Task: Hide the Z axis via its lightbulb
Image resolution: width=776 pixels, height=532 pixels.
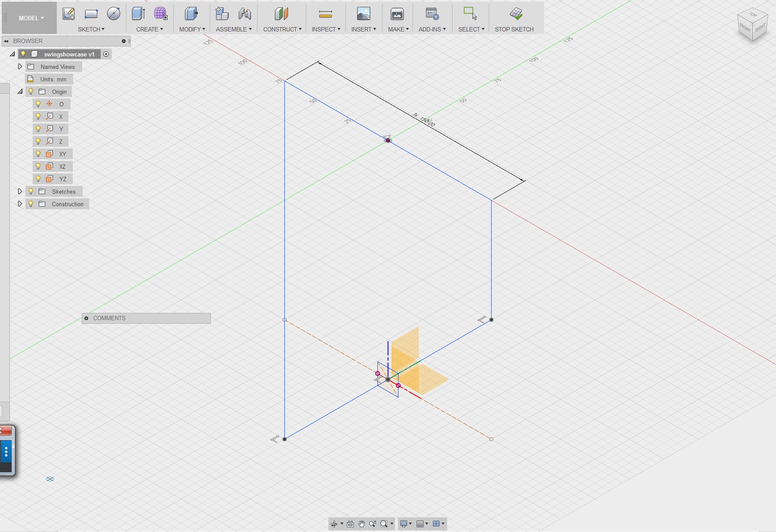Action: 38,141
